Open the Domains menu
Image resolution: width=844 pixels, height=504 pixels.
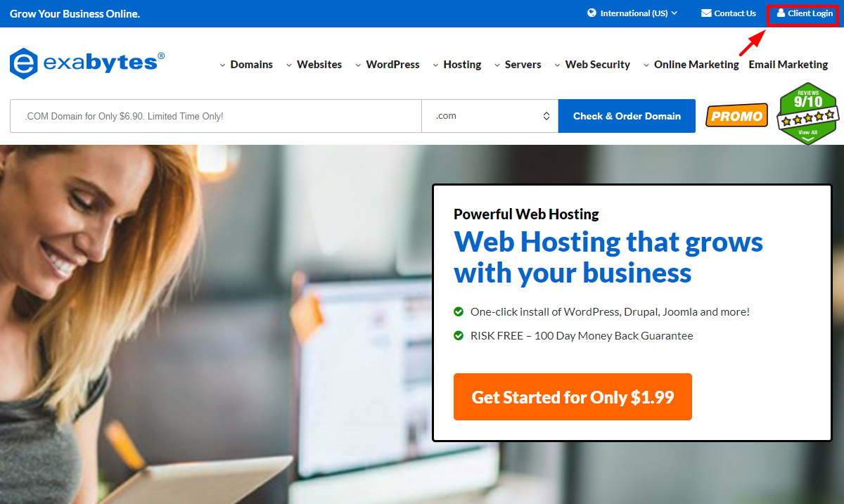click(x=245, y=65)
